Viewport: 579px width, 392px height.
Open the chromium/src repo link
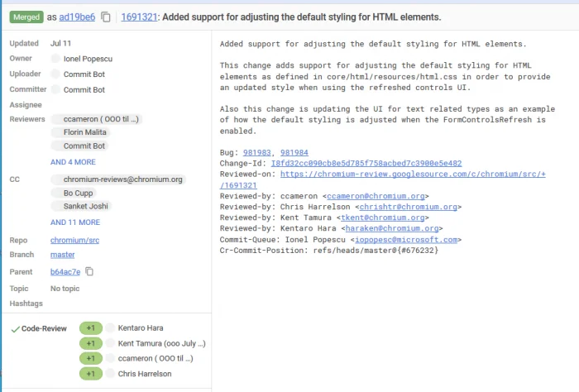pyautogui.click(x=74, y=240)
